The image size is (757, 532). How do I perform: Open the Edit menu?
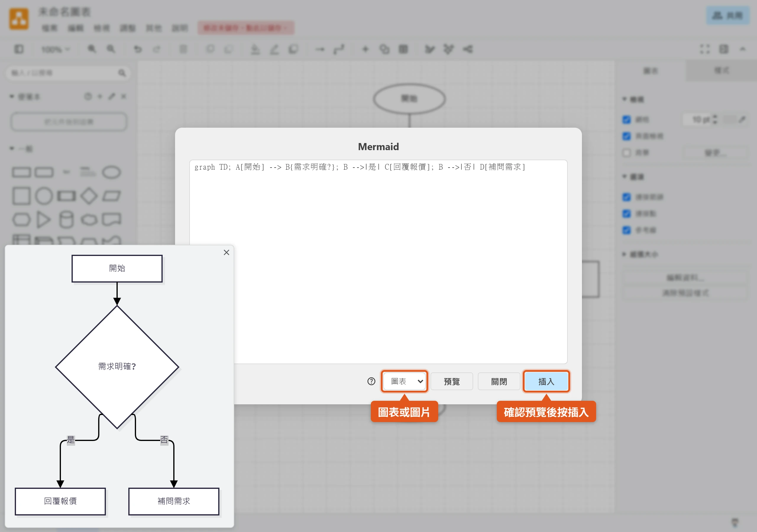(75, 28)
